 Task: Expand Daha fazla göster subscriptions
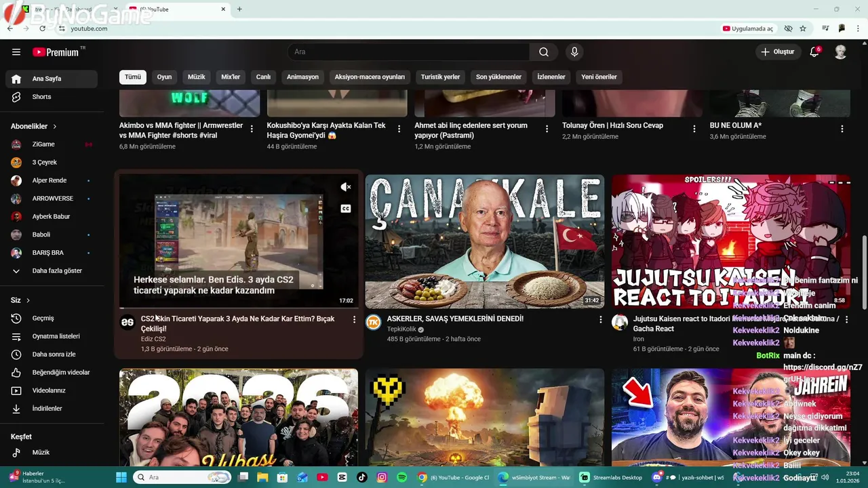coord(52,271)
